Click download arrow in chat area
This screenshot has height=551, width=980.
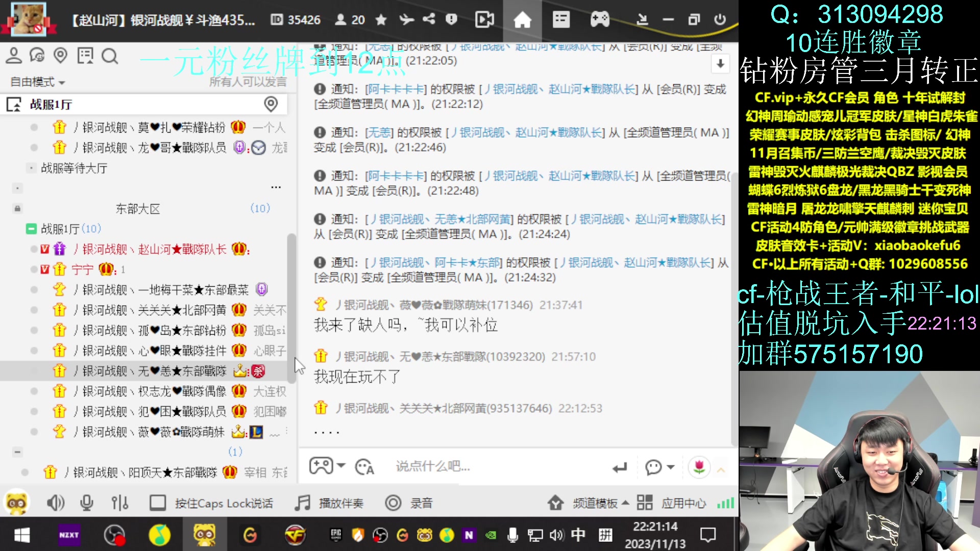[720, 64]
